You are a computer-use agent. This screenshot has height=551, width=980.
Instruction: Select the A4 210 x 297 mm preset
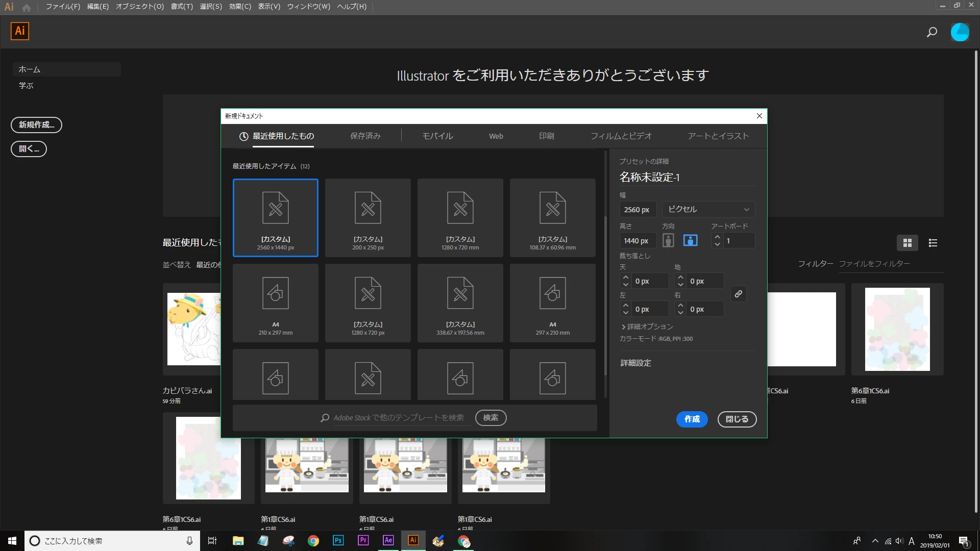(275, 303)
